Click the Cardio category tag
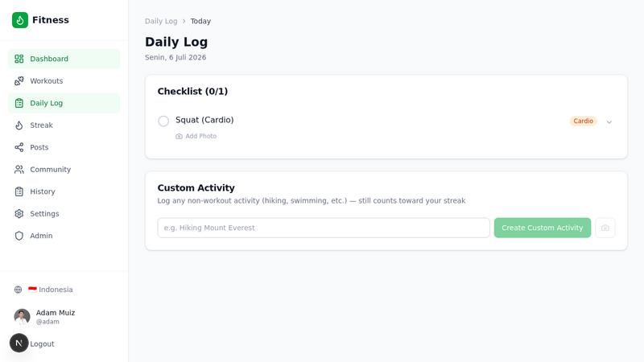Viewport: 644px width, 362px height. click(583, 121)
